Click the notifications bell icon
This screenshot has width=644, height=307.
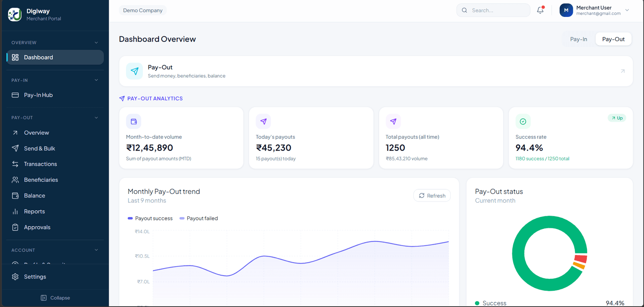pyautogui.click(x=540, y=10)
